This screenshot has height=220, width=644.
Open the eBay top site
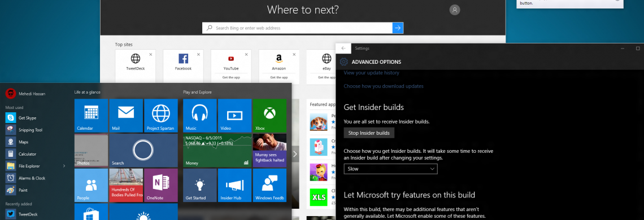[x=327, y=61]
